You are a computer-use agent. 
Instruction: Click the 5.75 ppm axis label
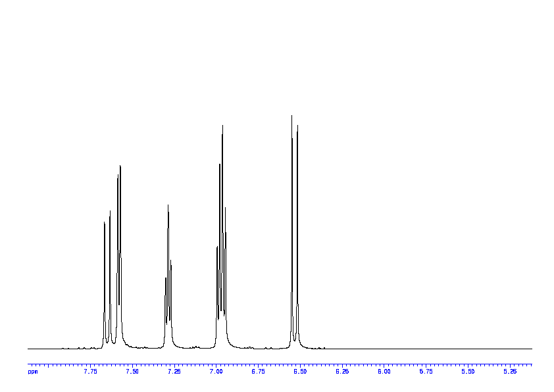[426, 372]
